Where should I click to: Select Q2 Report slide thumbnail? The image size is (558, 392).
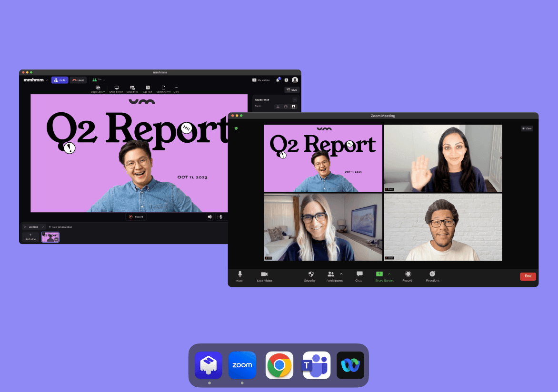[x=50, y=237]
